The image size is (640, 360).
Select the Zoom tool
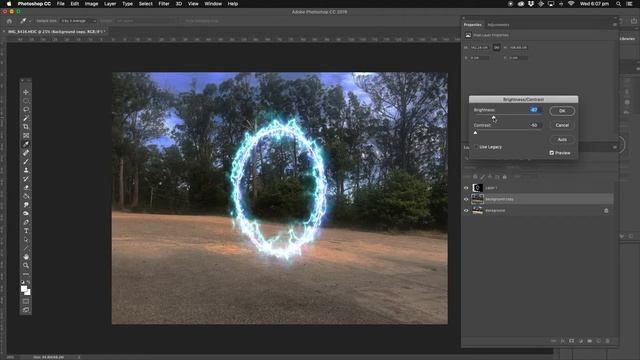[26, 265]
